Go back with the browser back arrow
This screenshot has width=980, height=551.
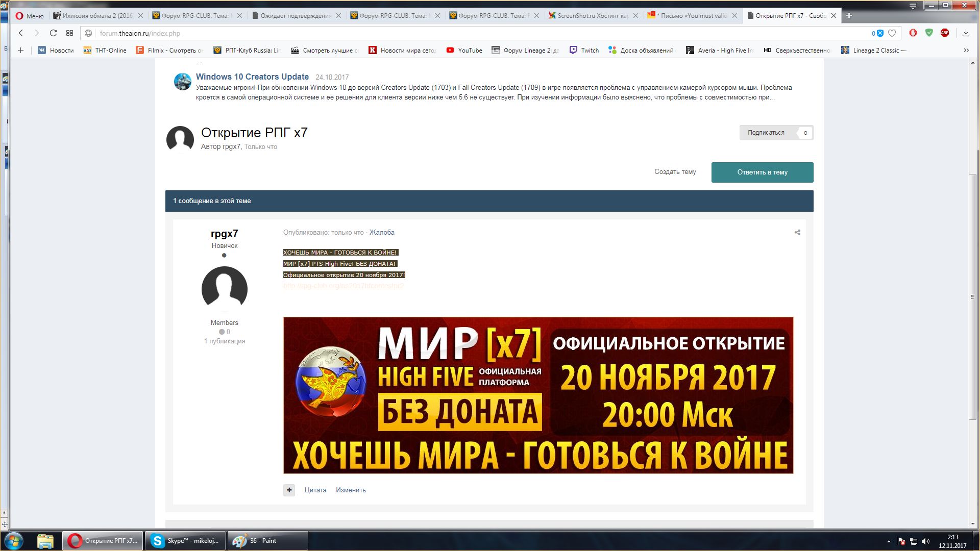(x=21, y=33)
